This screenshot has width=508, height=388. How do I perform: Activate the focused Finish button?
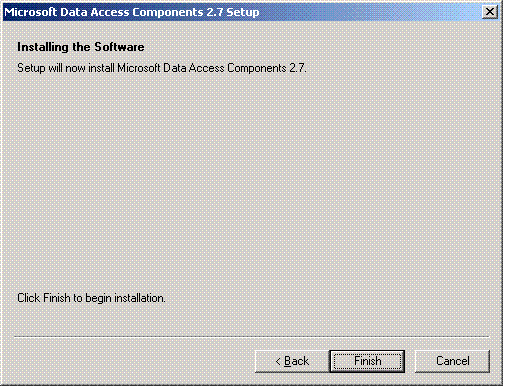(367, 361)
